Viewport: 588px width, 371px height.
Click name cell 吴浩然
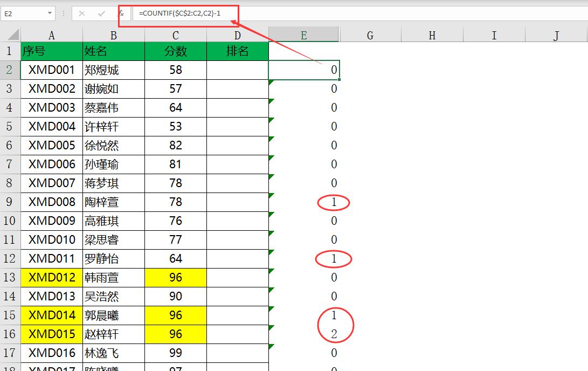tap(114, 297)
